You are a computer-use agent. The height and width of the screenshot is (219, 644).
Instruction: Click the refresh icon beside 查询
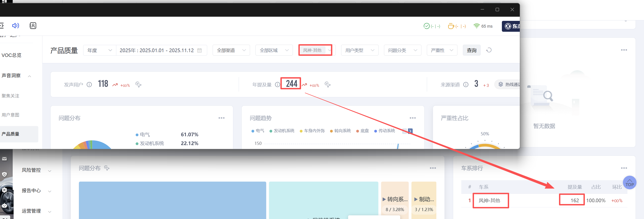(489, 50)
